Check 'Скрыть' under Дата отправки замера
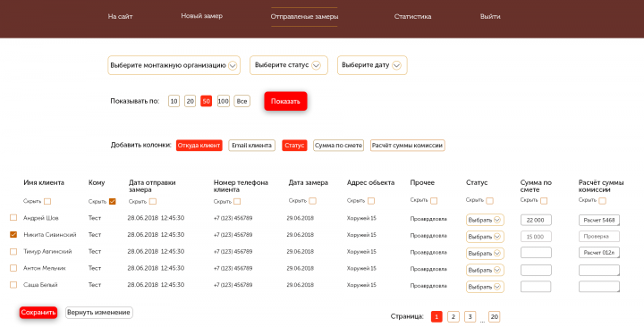This screenshot has width=644, height=327. [x=152, y=201]
